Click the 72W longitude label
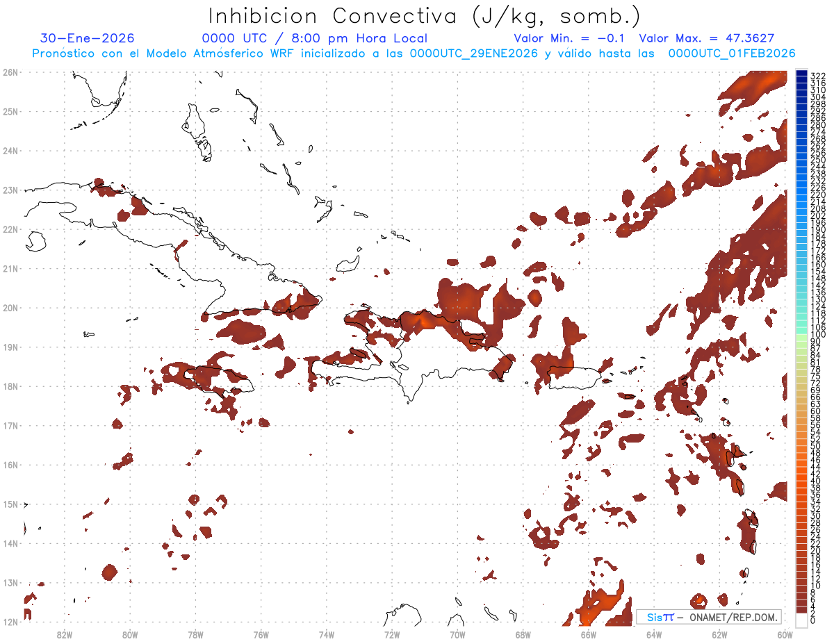834x644 pixels. coord(392,634)
